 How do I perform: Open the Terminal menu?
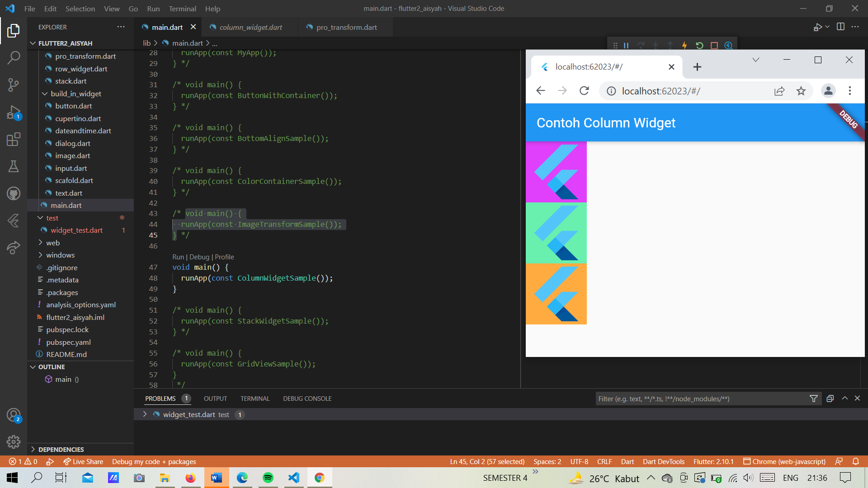pos(182,9)
